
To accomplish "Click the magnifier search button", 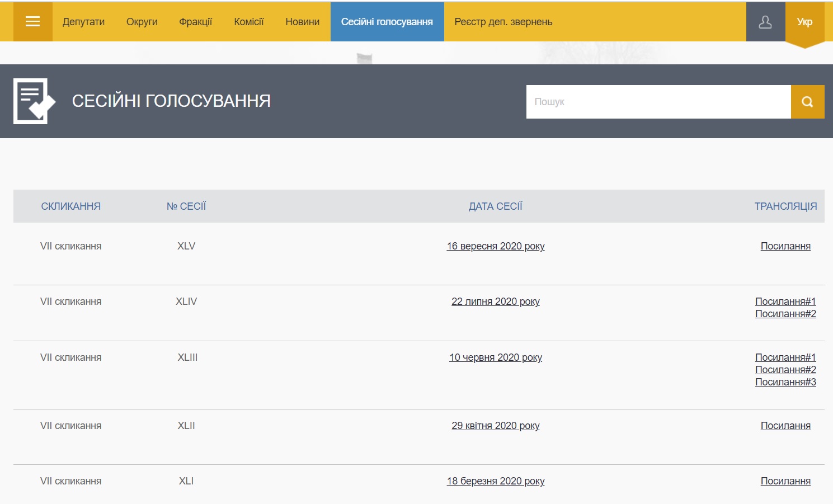I will point(807,102).
